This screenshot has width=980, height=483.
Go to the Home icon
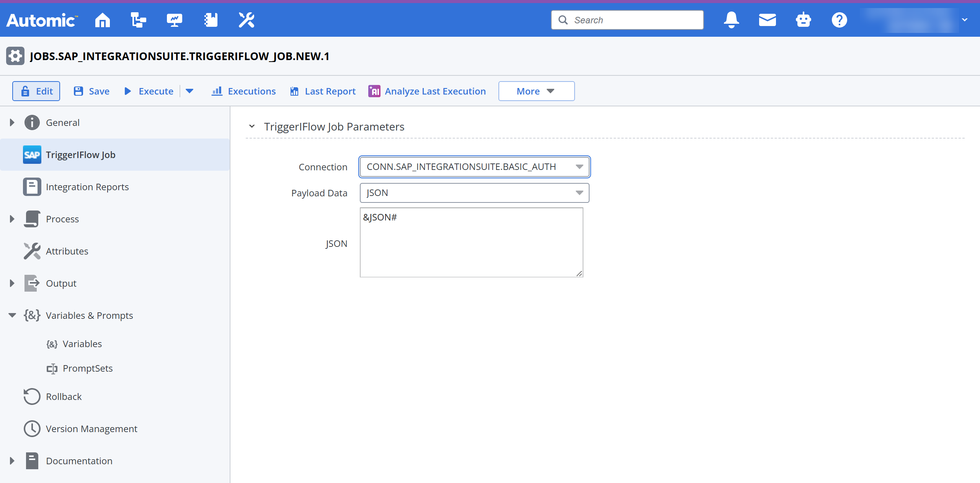(x=102, y=20)
